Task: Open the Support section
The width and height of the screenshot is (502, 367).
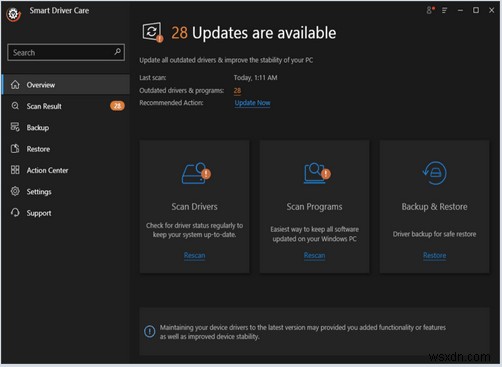Action: pos(66,213)
